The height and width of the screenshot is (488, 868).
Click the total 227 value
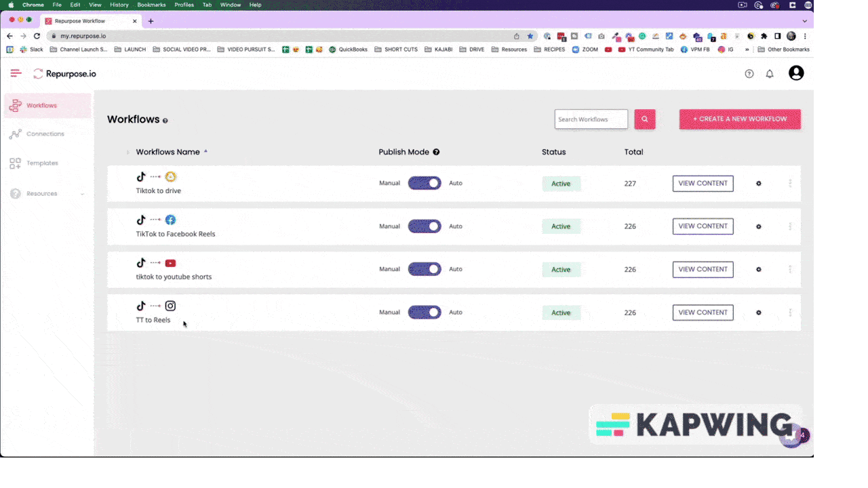click(630, 184)
